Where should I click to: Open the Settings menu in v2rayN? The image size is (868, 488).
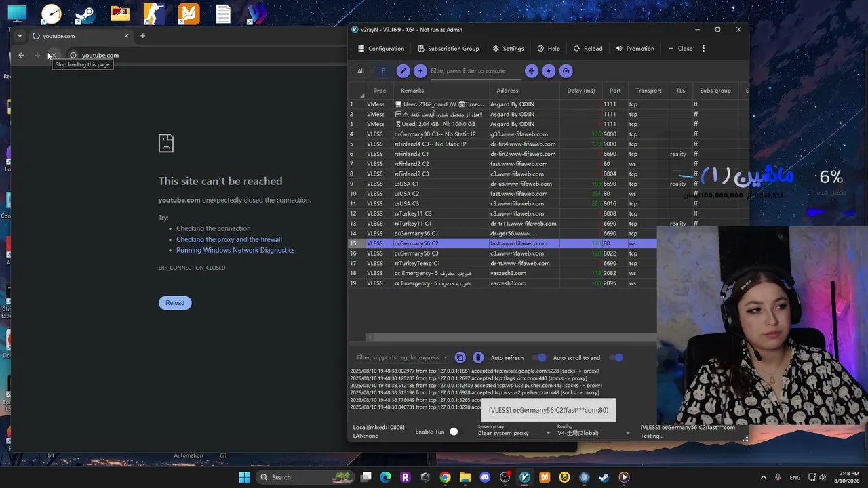(508, 49)
